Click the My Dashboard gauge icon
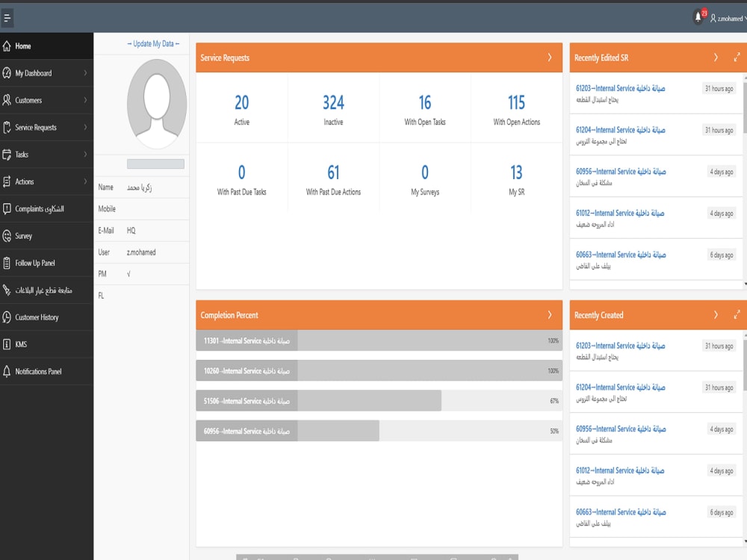The image size is (747, 560). [x=7, y=73]
